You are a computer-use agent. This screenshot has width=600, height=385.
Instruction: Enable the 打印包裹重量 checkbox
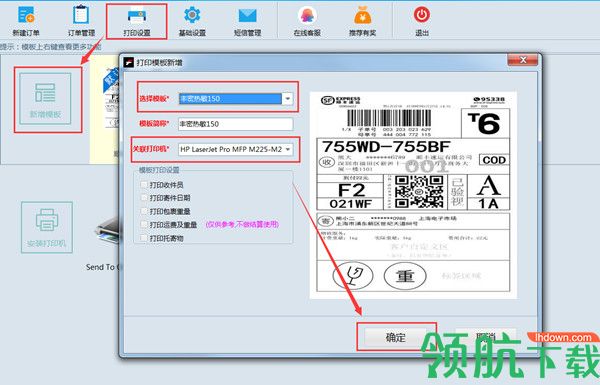(x=144, y=211)
